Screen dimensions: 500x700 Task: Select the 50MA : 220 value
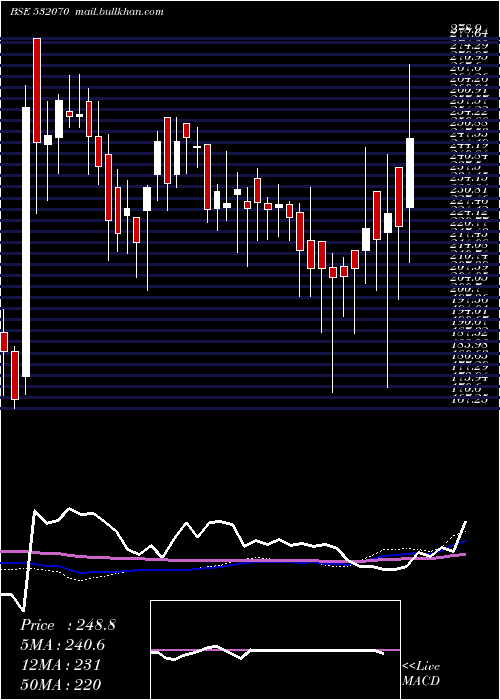click(60, 684)
